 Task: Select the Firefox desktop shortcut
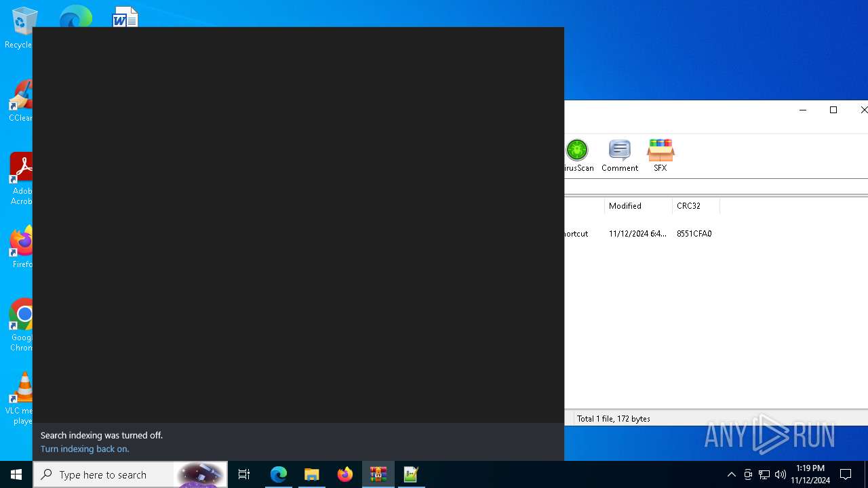(x=21, y=247)
